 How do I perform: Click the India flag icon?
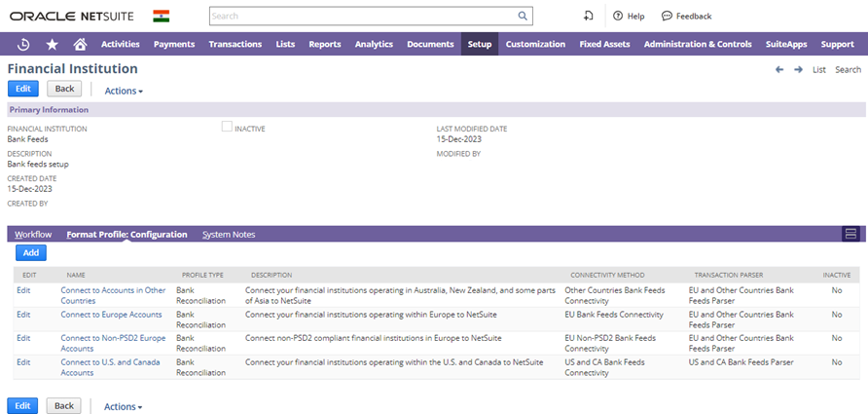162,16
